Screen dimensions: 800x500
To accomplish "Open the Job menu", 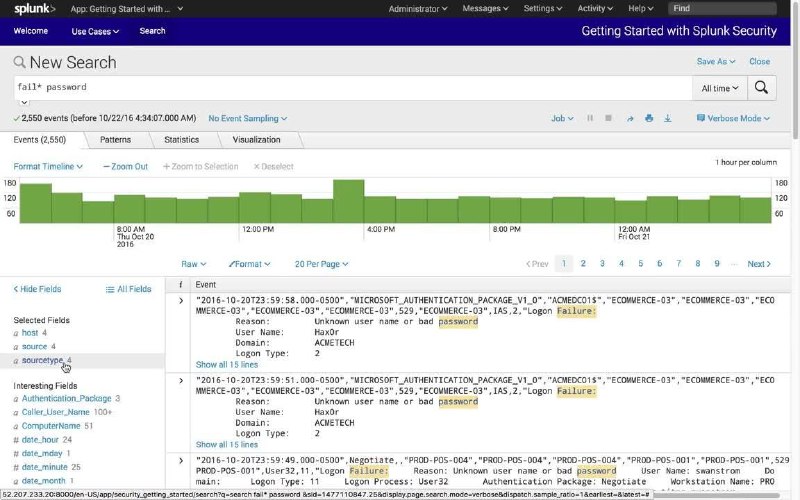I will tap(562, 118).
